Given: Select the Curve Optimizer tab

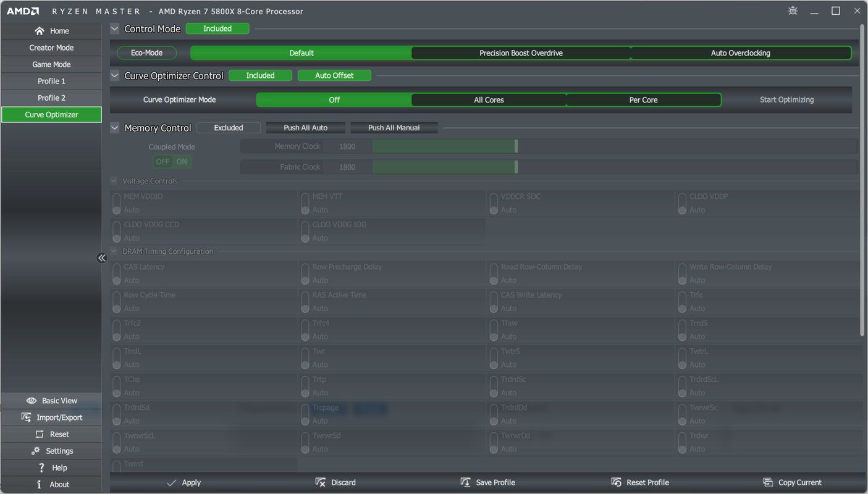Looking at the screenshot, I should coord(51,114).
